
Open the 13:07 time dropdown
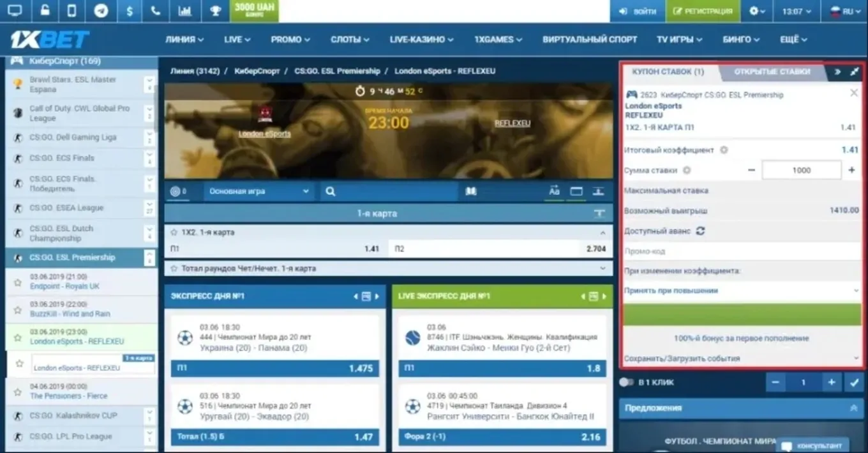pos(796,11)
